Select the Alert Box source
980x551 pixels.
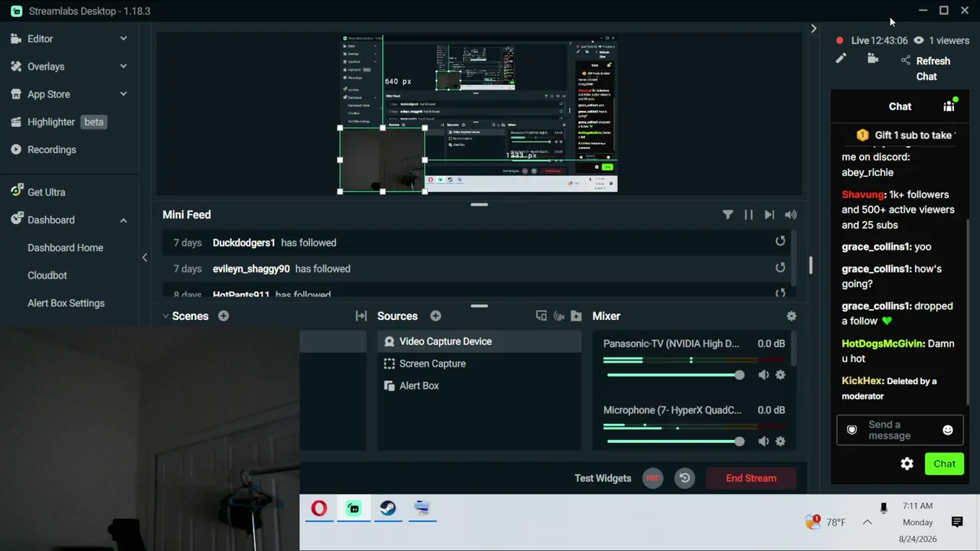tap(479, 386)
